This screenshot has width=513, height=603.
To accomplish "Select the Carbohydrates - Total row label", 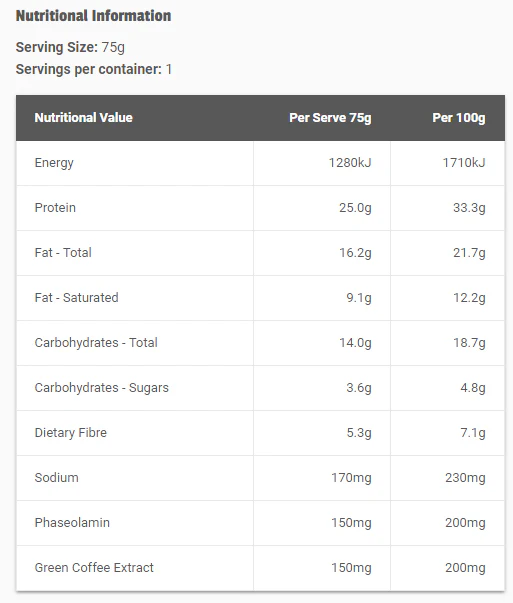I will click(x=96, y=343).
